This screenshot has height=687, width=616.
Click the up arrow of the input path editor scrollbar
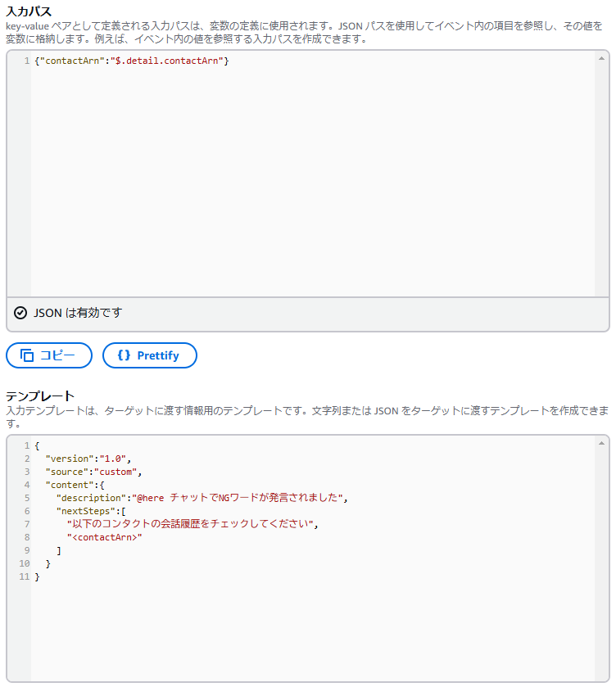[601, 58]
